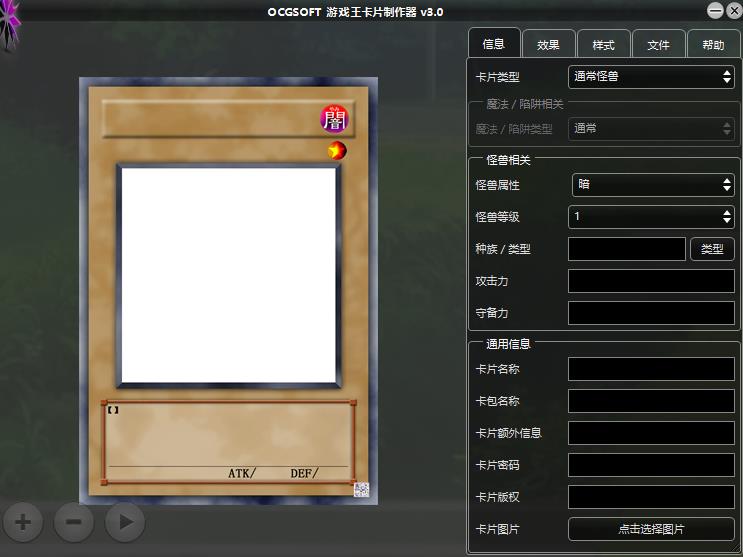
Task: Click the QR code at card corner
Action: click(x=361, y=490)
